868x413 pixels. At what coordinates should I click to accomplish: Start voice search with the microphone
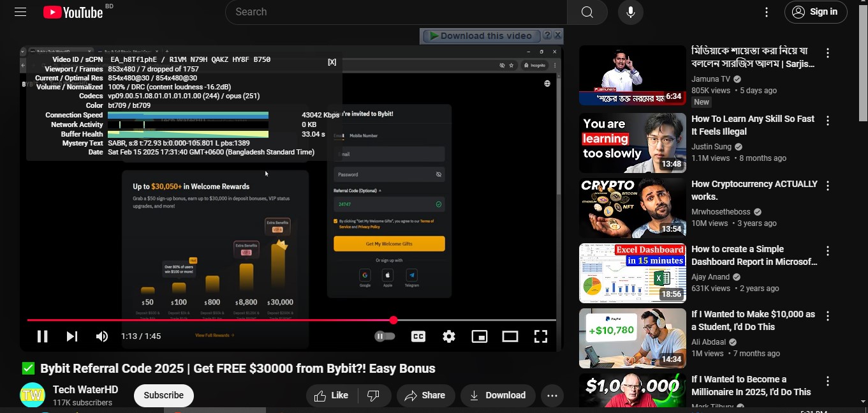click(630, 12)
